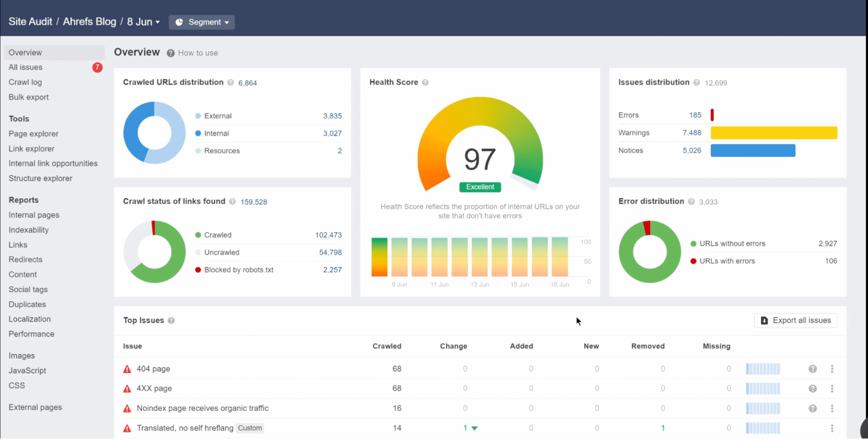The width and height of the screenshot is (868, 439).
Task: Select Redirects in the Reports sidebar
Action: [x=25, y=259]
